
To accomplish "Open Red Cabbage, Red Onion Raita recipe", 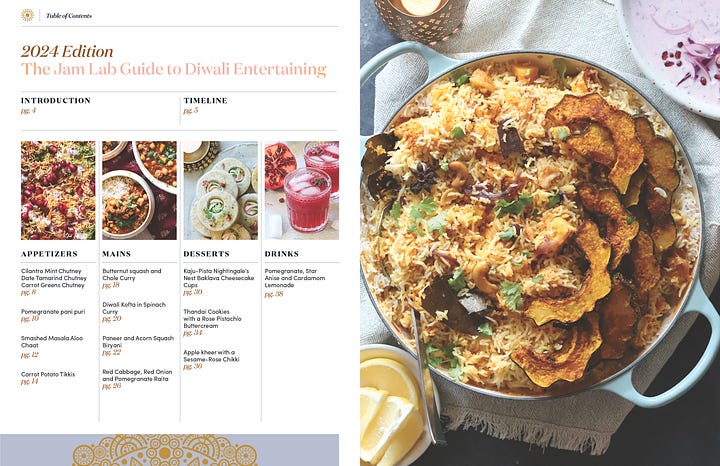I will [137, 379].
